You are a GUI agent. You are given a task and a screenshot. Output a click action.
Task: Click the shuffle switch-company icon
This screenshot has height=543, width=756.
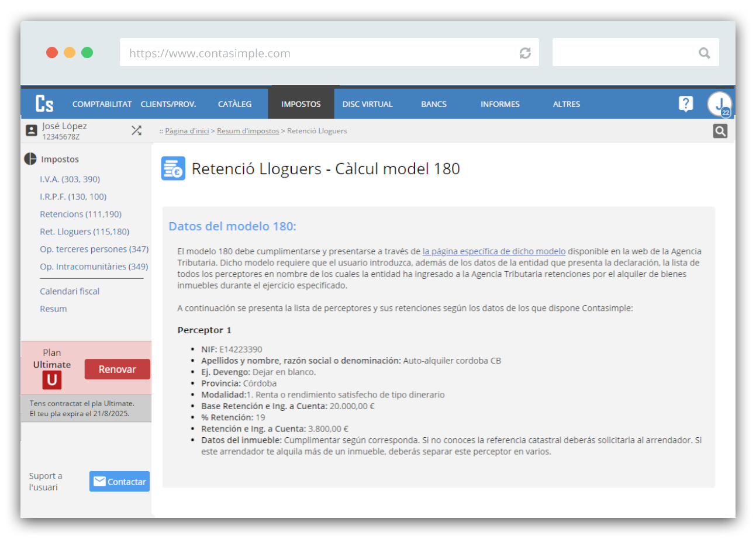[136, 130]
